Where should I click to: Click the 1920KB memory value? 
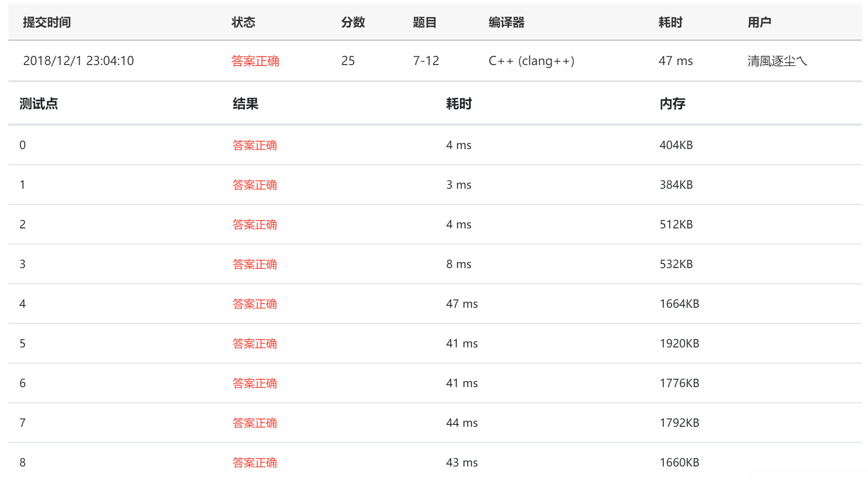[x=679, y=344]
